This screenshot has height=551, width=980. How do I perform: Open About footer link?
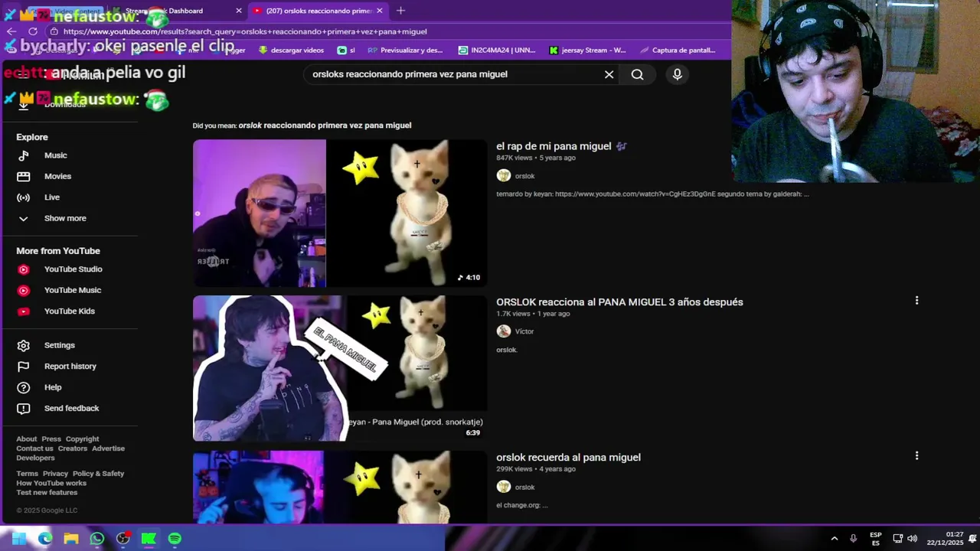(x=27, y=439)
